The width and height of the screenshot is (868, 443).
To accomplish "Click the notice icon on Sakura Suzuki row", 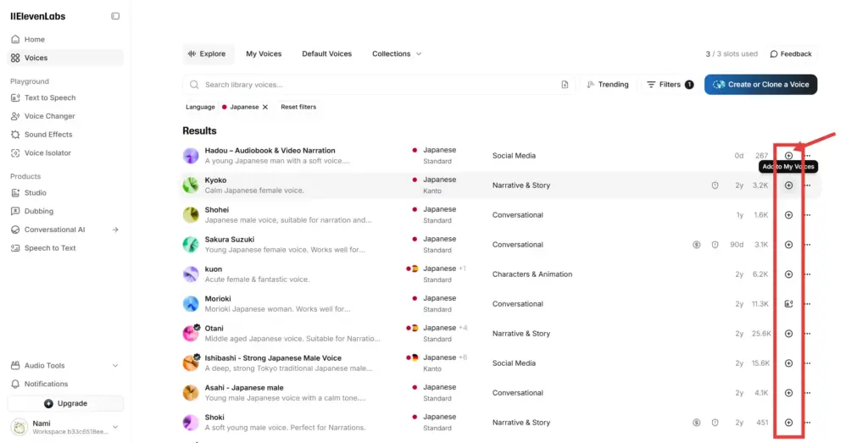I will point(715,245).
